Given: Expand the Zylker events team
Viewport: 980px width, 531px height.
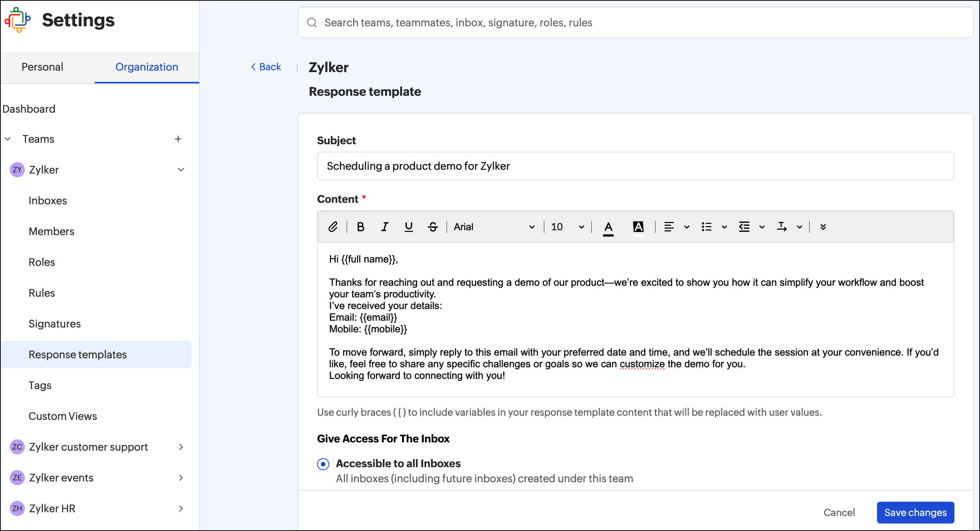Looking at the screenshot, I should (181, 477).
